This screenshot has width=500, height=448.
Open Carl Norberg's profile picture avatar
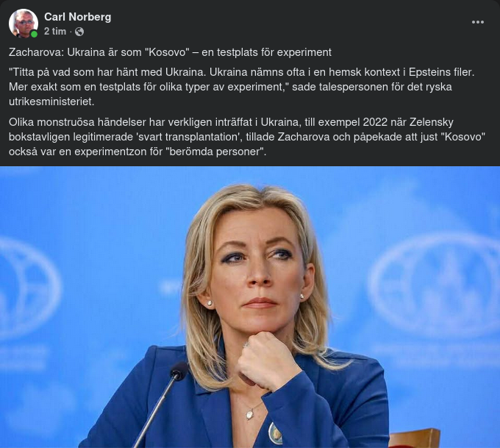[24, 24]
